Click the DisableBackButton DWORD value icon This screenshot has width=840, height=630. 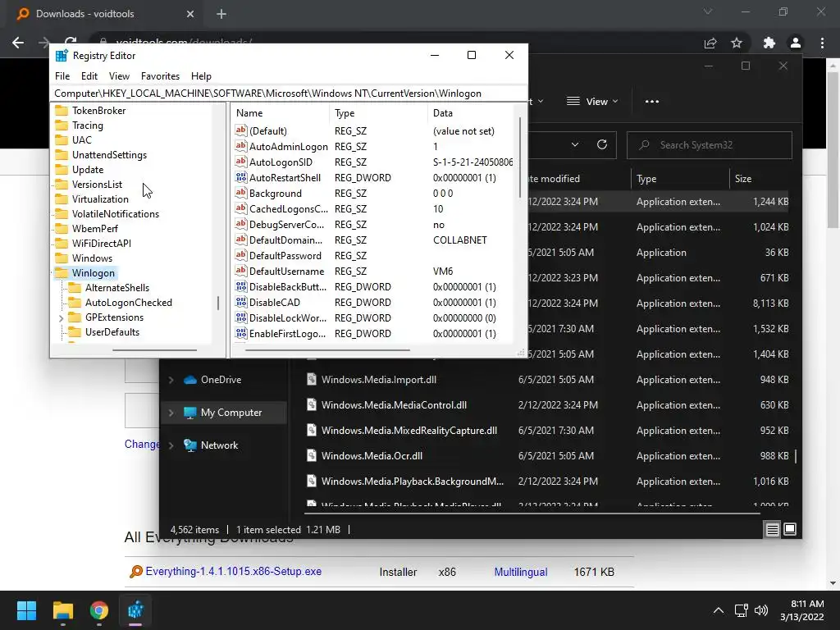[241, 286]
